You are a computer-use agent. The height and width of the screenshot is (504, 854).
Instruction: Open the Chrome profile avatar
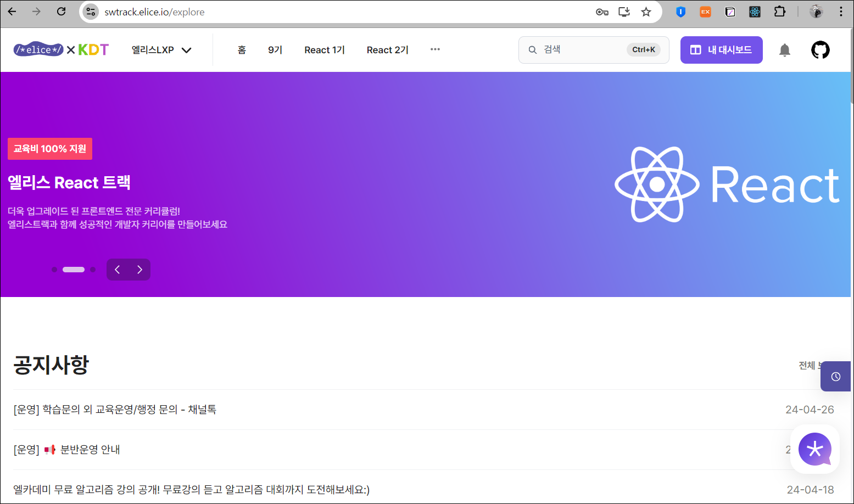tap(816, 12)
